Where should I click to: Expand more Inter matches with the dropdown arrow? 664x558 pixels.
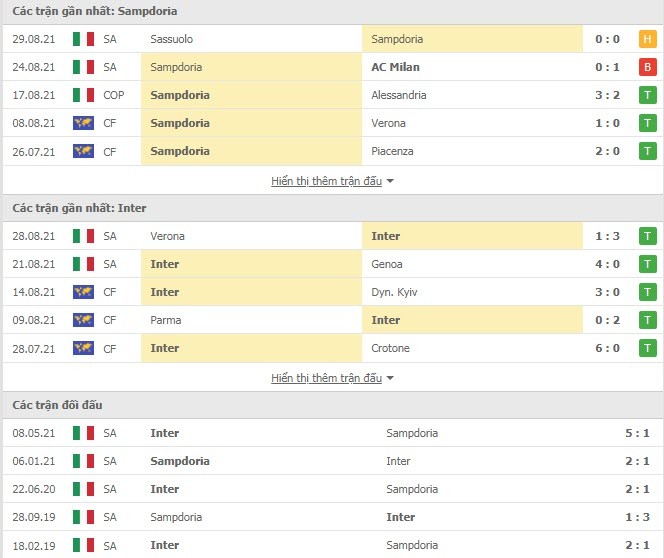pos(390,378)
